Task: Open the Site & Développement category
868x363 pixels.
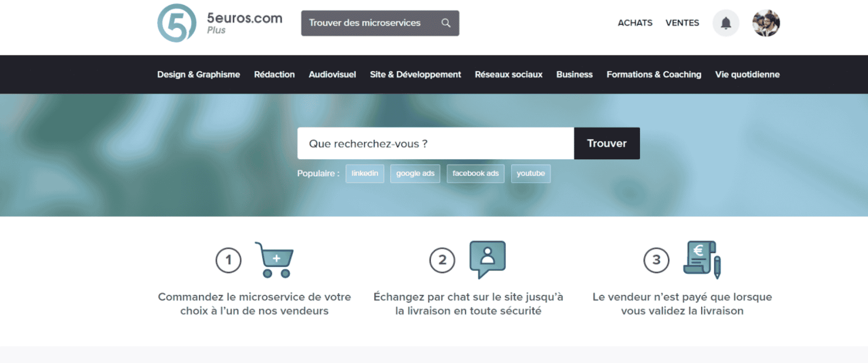Action: 415,75
